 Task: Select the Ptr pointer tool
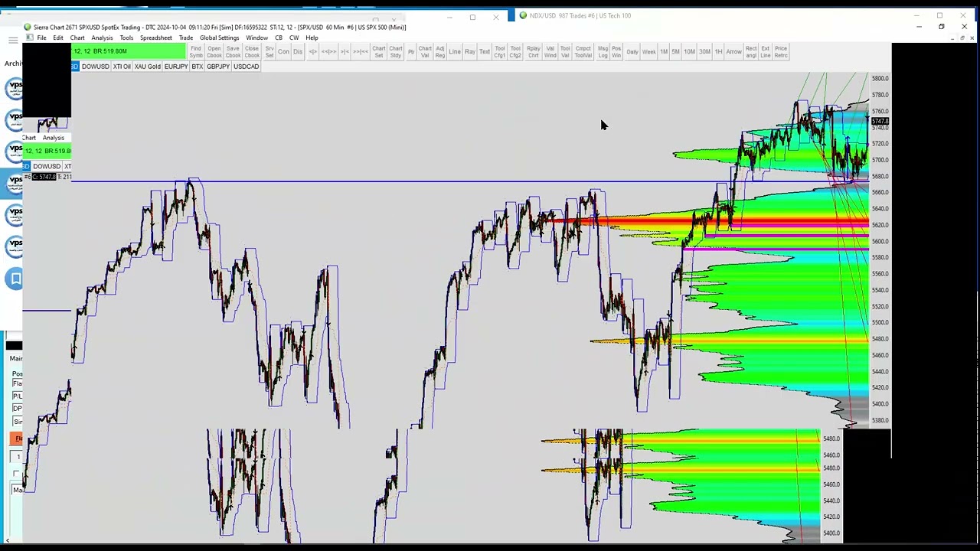[411, 51]
